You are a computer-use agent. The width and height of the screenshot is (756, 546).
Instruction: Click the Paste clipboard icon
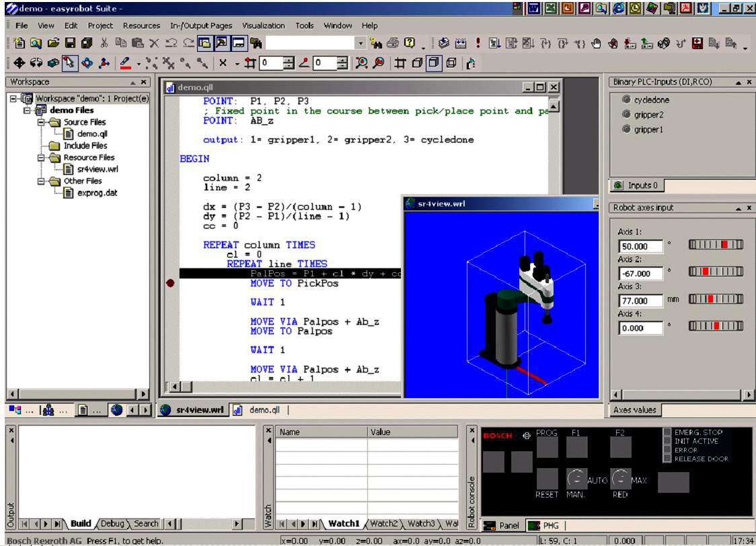[x=137, y=43]
